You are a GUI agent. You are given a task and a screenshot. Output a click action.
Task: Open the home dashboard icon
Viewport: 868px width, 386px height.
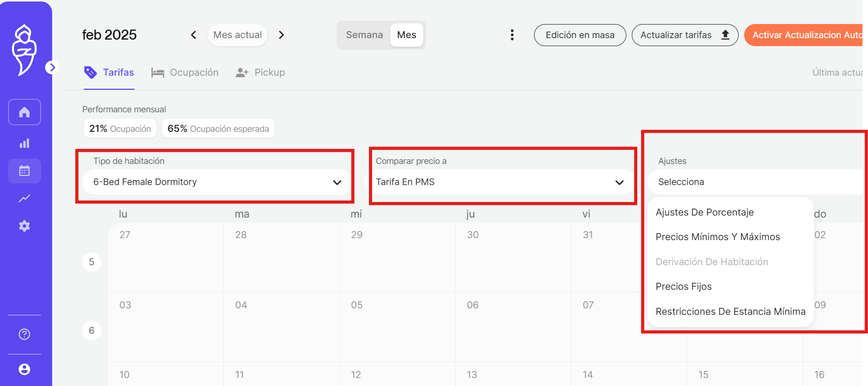(x=25, y=112)
